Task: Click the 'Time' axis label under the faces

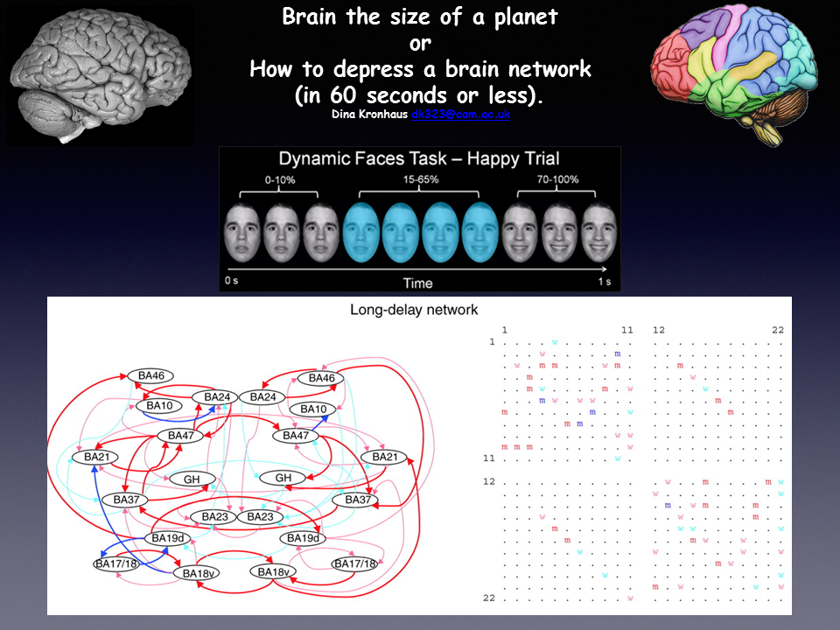Action: (417, 282)
